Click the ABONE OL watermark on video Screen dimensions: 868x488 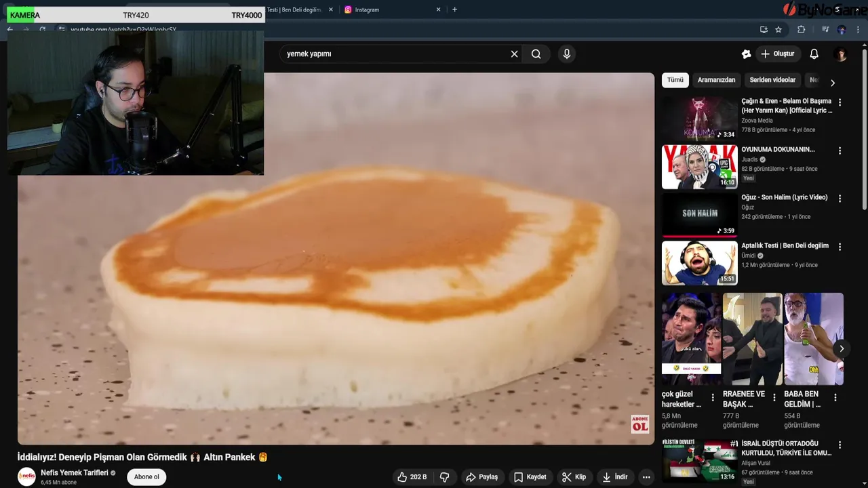click(x=639, y=424)
